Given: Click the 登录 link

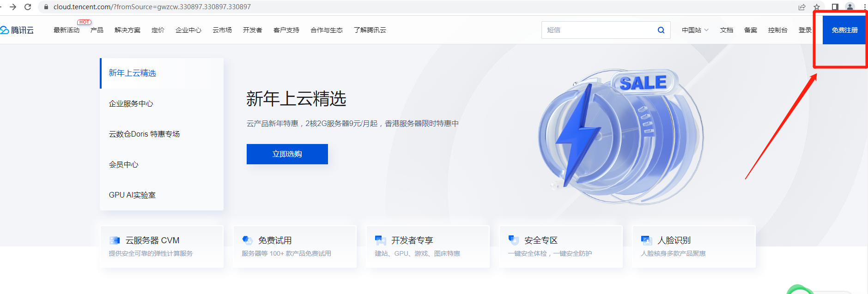Looking at the screenshot, I should [805, 30].
